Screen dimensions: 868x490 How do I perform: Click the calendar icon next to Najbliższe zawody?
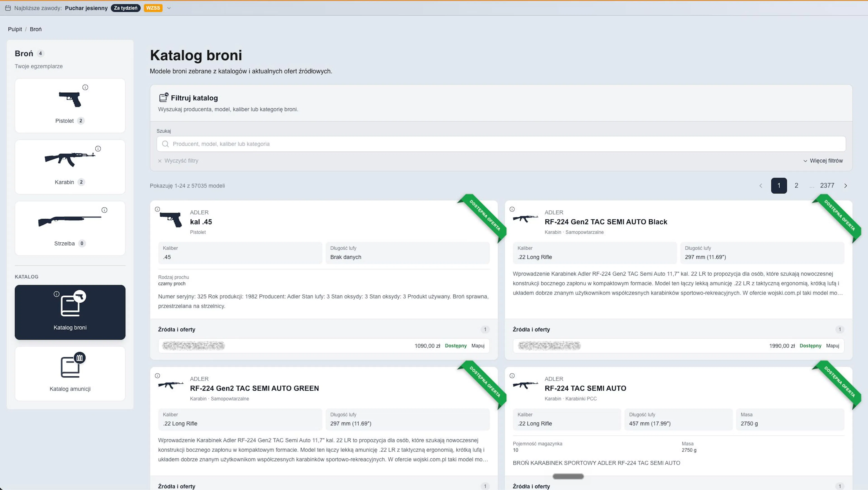[8, 8]
